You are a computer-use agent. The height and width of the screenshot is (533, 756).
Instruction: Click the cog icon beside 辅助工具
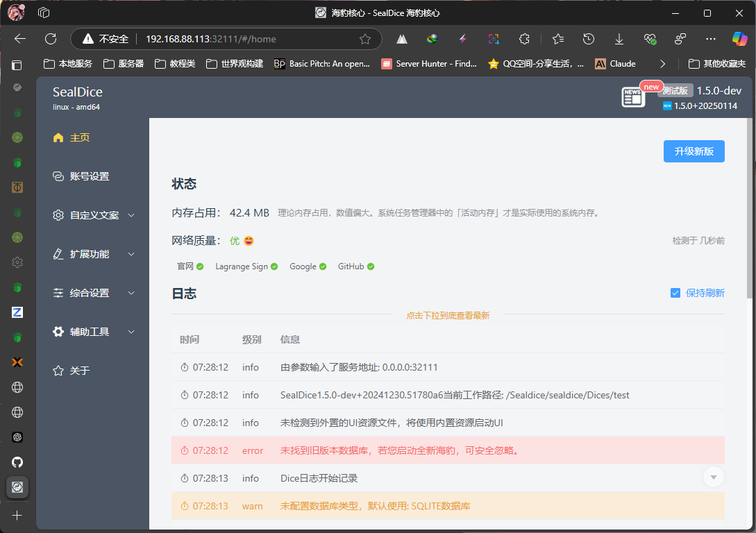click(x=58, y=332)
